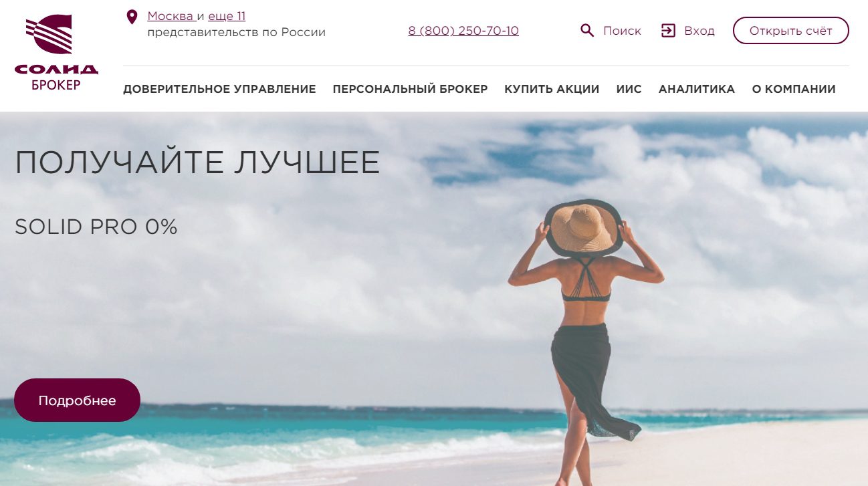Click the Подробнее banner button
868x486 pixels.
77,400
